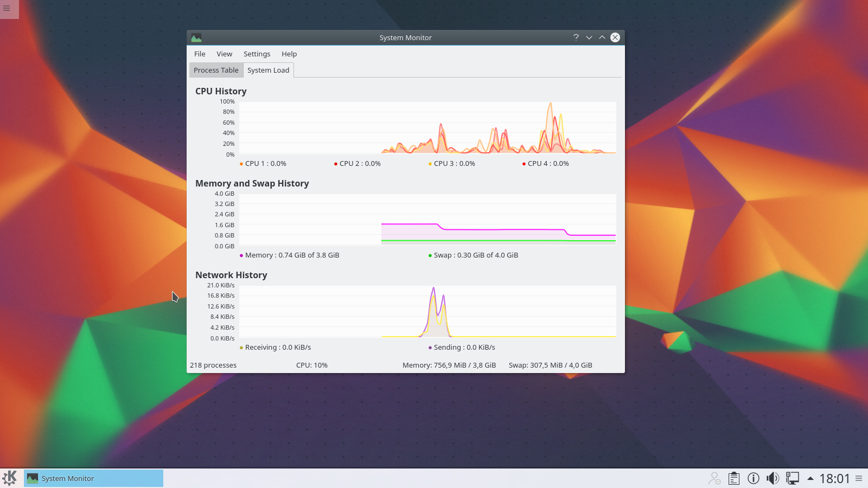Click the "Memory and Swap History" heading
This screenshot has height=488, width=868.
(252, 184)
